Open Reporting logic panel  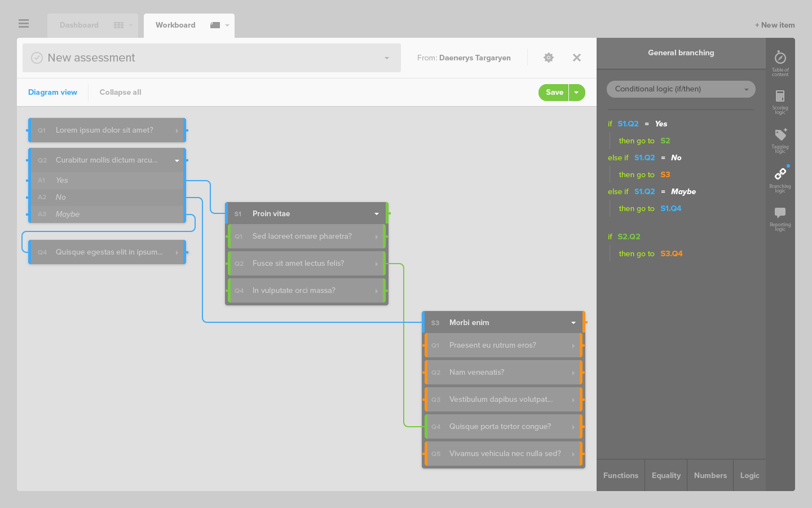point(780,218)
